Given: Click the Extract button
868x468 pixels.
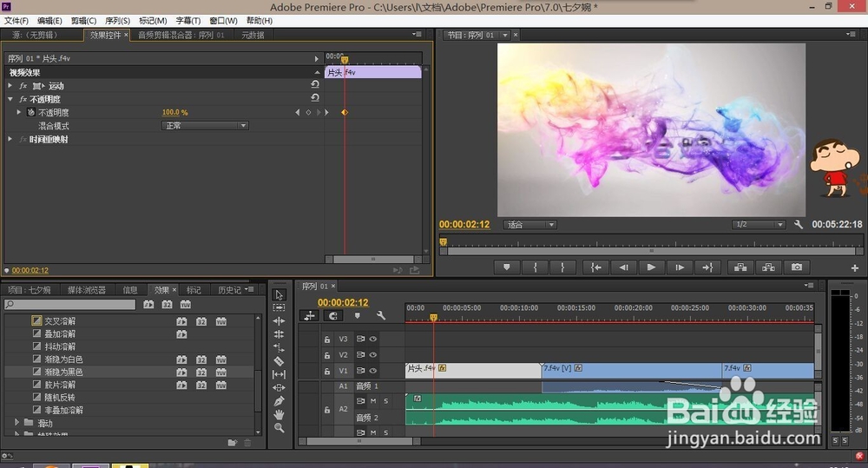Looking at the screenshot, I should tap(768, 267).
